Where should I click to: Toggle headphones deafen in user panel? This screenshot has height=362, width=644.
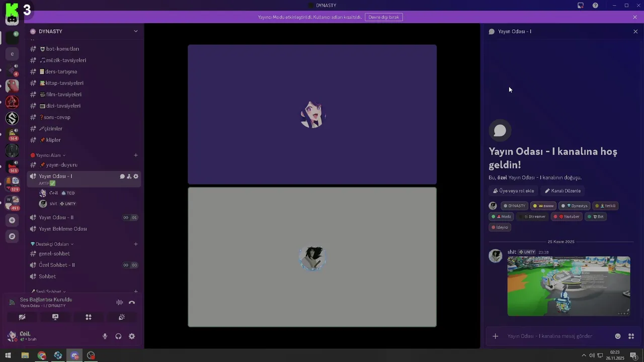pos(119,336)
